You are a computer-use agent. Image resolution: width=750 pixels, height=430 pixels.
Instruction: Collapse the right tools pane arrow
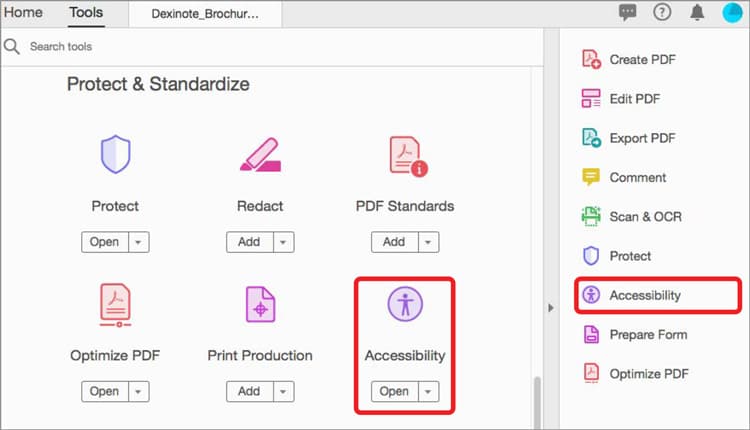[x=550, y=308]
